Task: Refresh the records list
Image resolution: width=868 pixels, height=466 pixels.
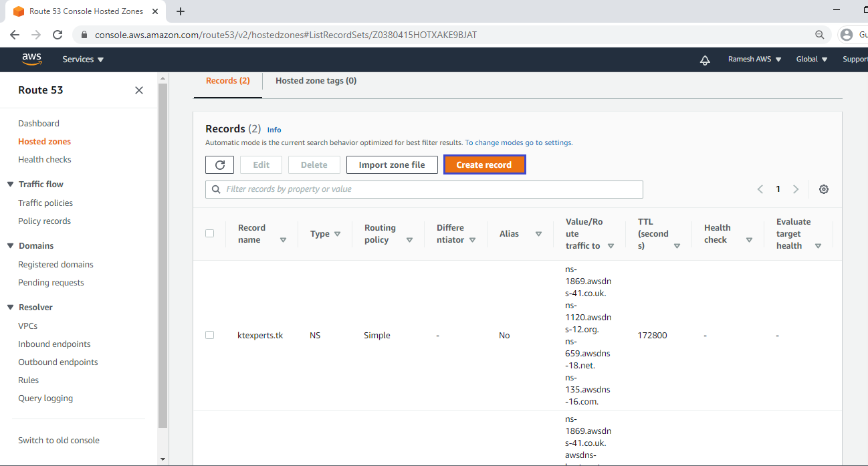Action: pyautogui.click(x=219, y=164)
